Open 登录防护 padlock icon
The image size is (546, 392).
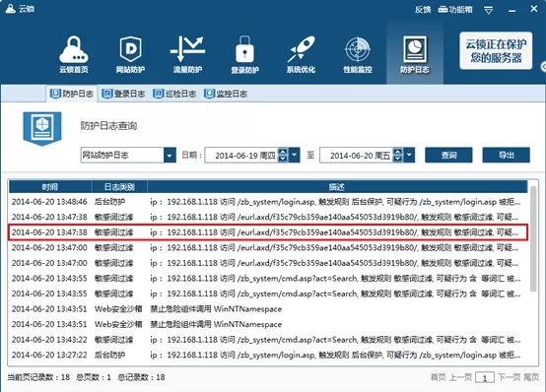244,54
